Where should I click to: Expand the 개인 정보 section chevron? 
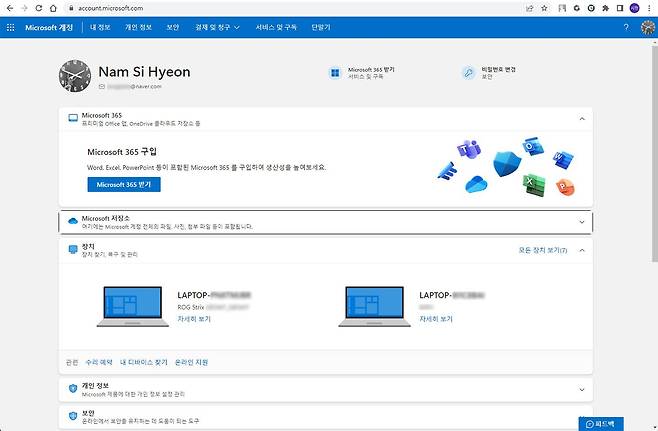[582, 390]
